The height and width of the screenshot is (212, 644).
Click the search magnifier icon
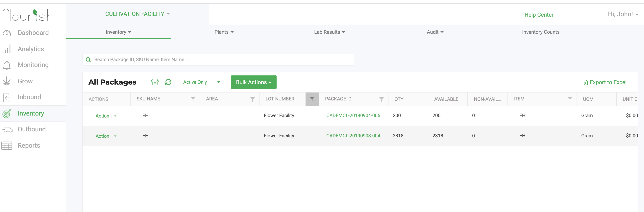pyautogui.click(x=88, y=60)
